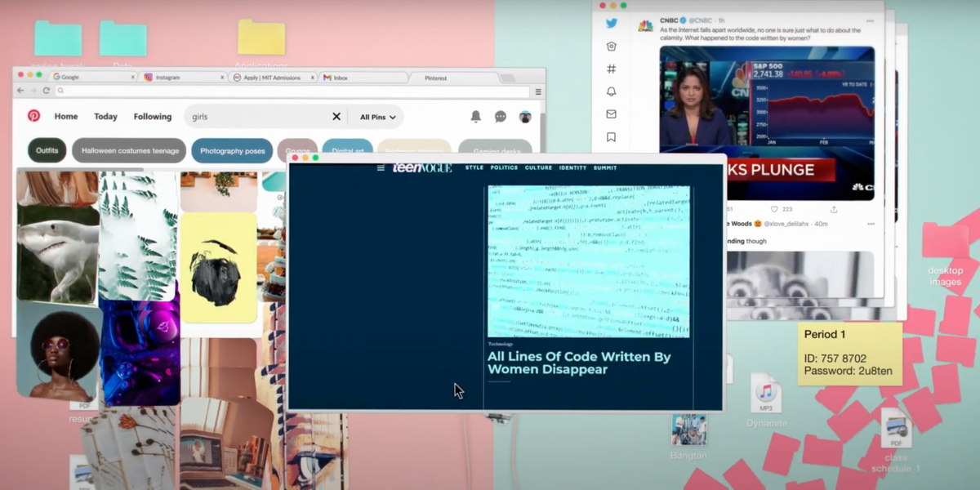Close the Instagram tab
980x490 pixels.
pos(221,77)
